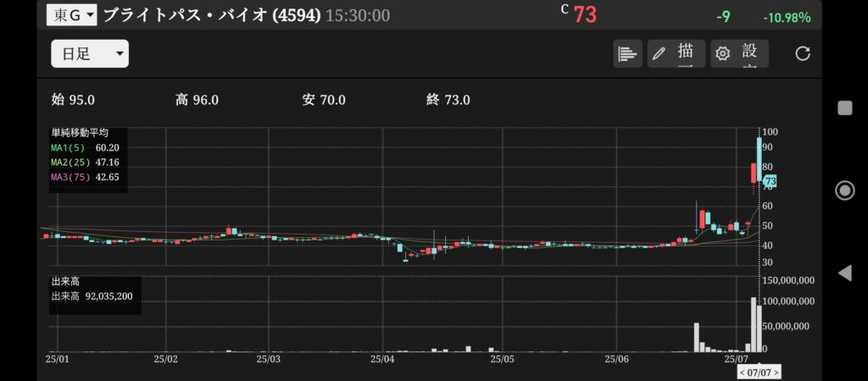The image size is (868, 381).
Task: Click the 終 73.0 close price
Action: tap(448, 100)
